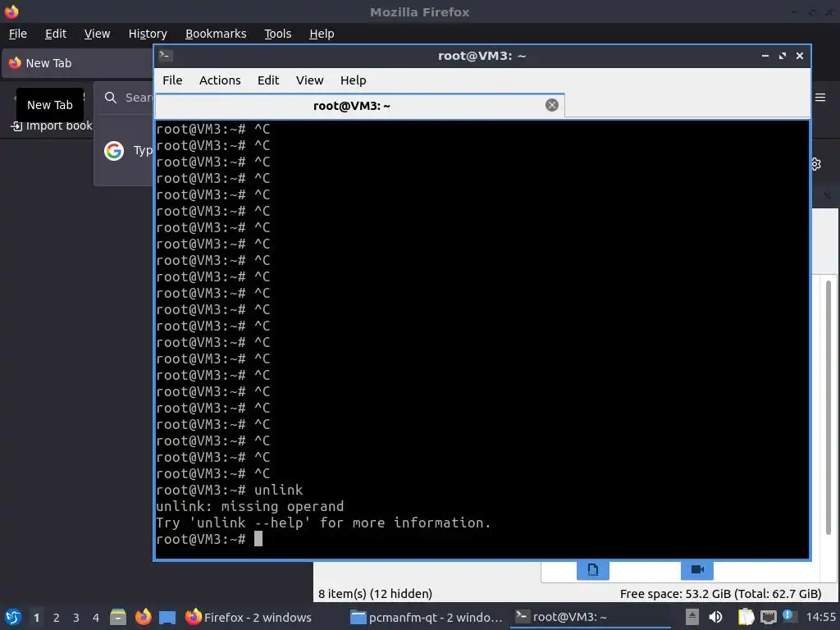Click the update notification tray icon
Image resolution: width=840 pixels, height=630 pixels.
[x=788, y=615]
